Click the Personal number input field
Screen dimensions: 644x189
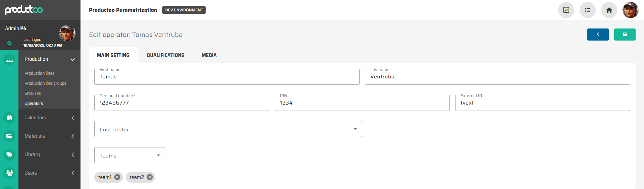(x=181, y=103)
